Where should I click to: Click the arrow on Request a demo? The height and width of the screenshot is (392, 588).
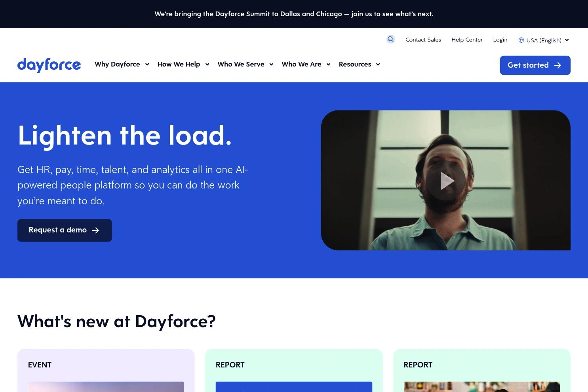(95, 230)
